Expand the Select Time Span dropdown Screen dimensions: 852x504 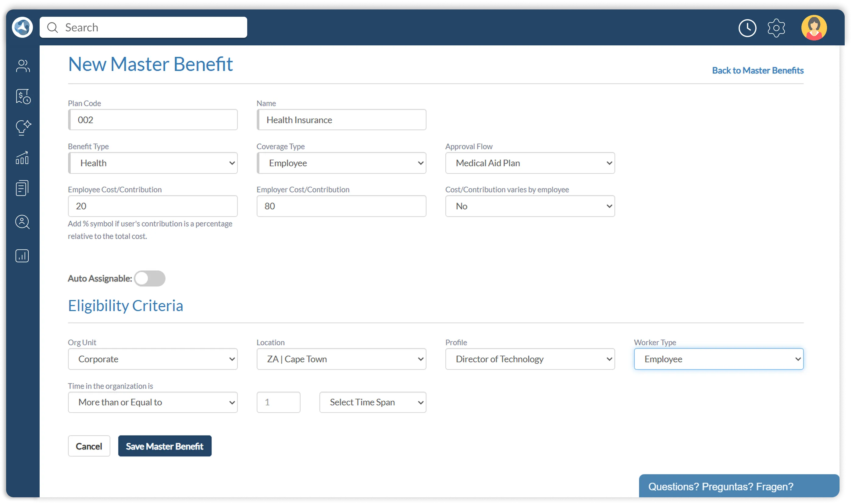(373, 402)
